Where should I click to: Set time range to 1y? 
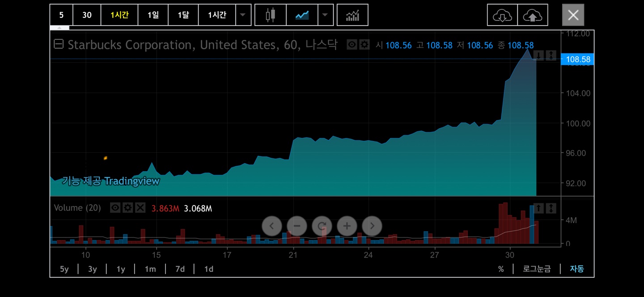pos(121,269)
